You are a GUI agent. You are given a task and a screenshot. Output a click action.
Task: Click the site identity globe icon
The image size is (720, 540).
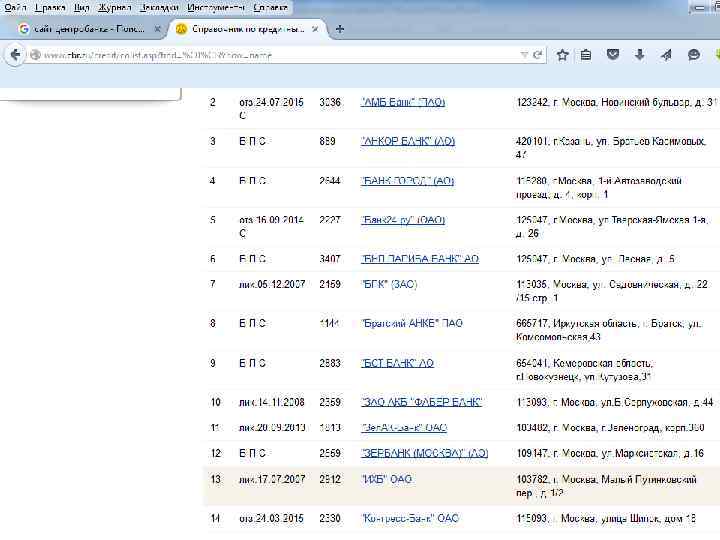35,55
